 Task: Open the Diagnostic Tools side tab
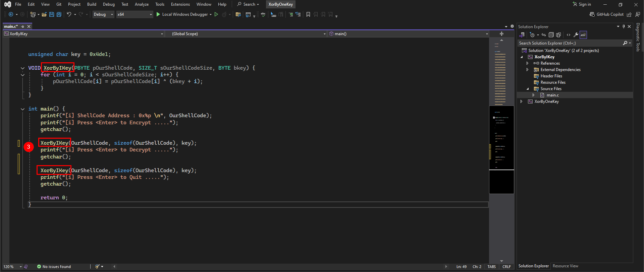tap(638, 37)
